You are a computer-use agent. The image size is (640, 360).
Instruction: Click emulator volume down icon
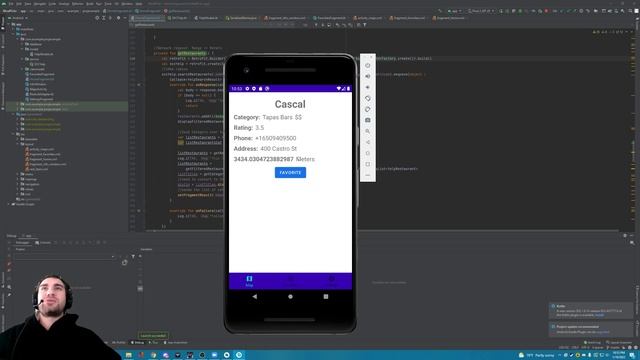click(x=368, y=87)
